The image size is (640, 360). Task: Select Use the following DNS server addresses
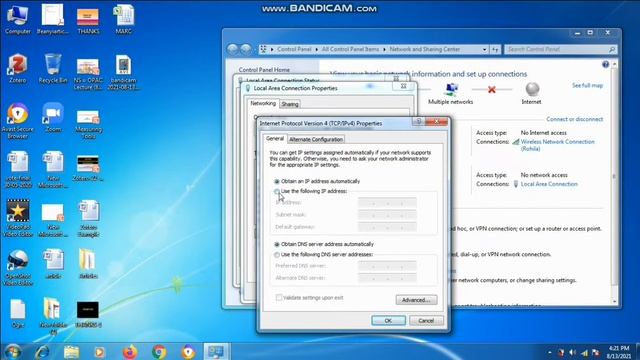(x=277, y=255)
